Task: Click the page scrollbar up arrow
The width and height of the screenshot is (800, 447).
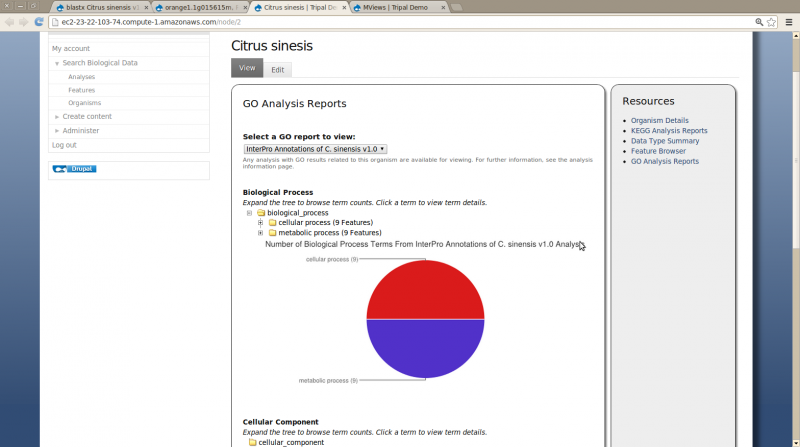Action: coord(795,36)
